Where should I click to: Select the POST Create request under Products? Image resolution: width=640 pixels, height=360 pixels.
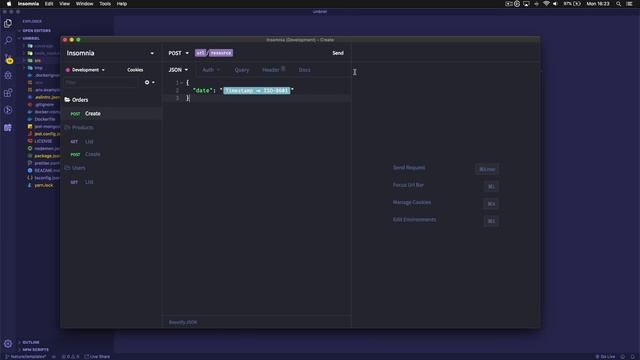pos(111,154)
